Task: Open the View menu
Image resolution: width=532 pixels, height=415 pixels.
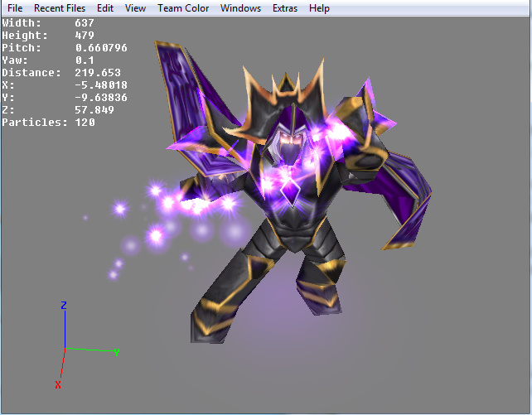Action: click(135, 7)
